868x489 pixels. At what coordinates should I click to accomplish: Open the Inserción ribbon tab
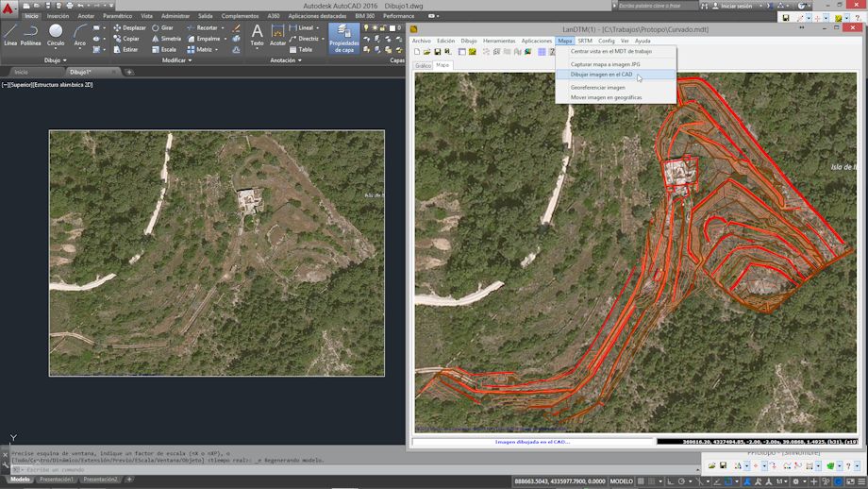pos(58,16)
